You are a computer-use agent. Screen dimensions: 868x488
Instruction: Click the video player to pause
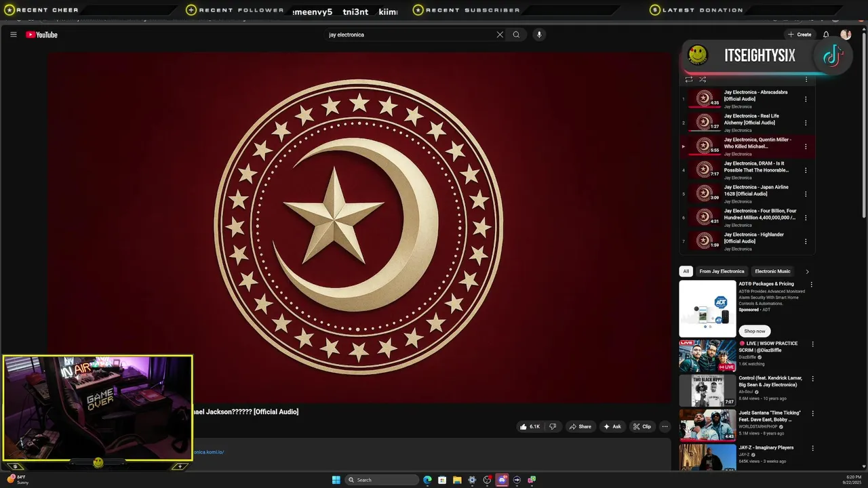pyautogui.click(x=359, y=227)
